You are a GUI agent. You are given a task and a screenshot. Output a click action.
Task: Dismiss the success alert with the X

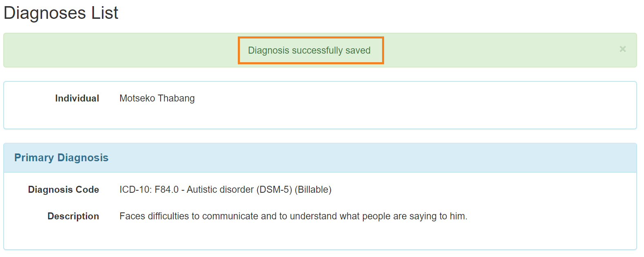(622, 49)
